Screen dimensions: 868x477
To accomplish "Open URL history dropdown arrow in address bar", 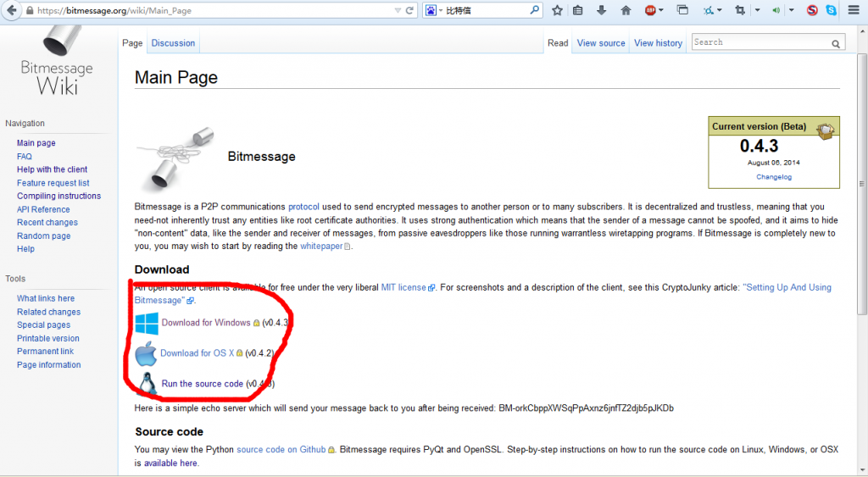I will pyautogui.click(x=398, y=10).
